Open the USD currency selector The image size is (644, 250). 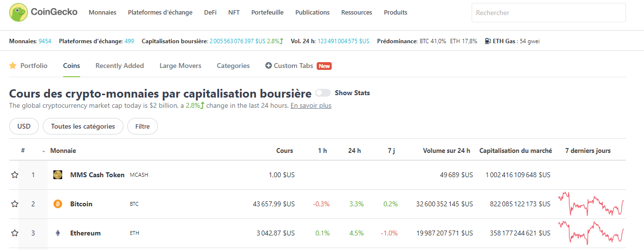[x=24, y=126]
